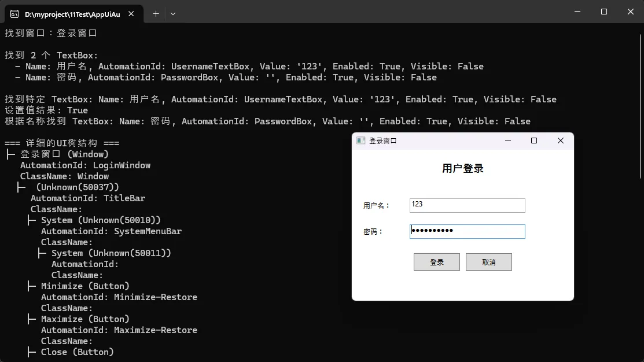Viewport: 644px width, 362px height.
Task: Click into the 密码 password field
Action: pyautogui.click(x=467, y=231)
